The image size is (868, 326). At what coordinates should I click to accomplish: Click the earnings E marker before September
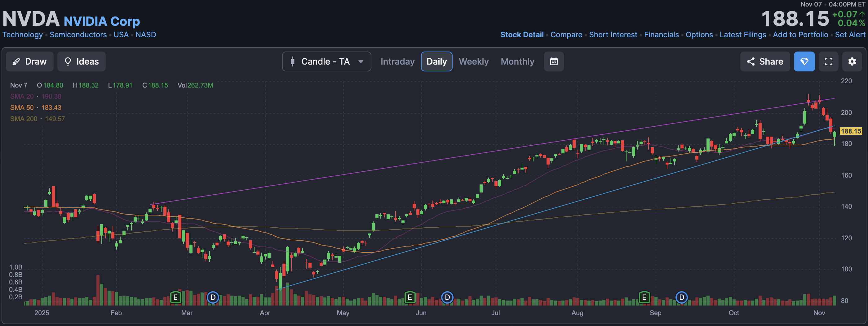(x=644, y=297)
